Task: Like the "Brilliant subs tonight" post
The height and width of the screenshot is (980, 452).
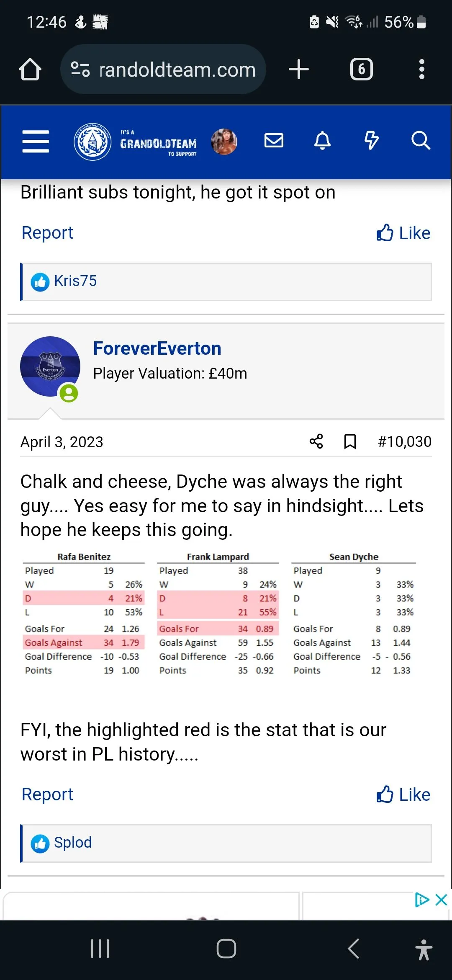Action: pyautogui.click(x=403, y=233)
